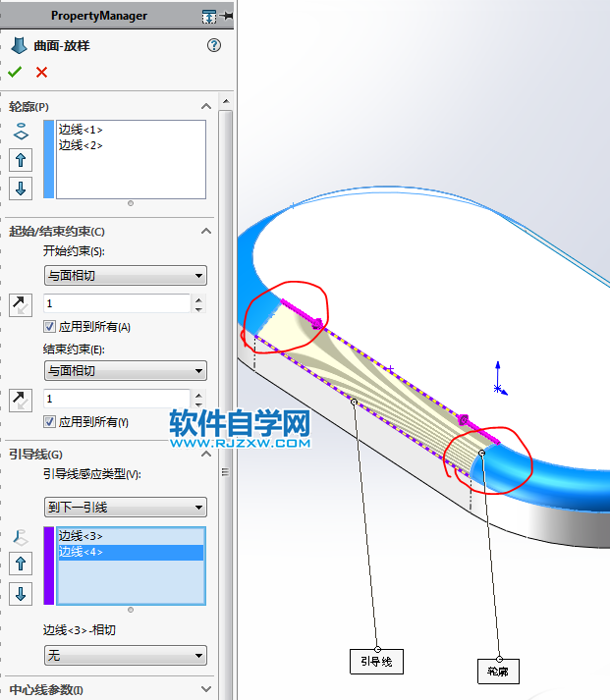
Task: Select 边线<3> in guide curves list
Action: point(81,536)
